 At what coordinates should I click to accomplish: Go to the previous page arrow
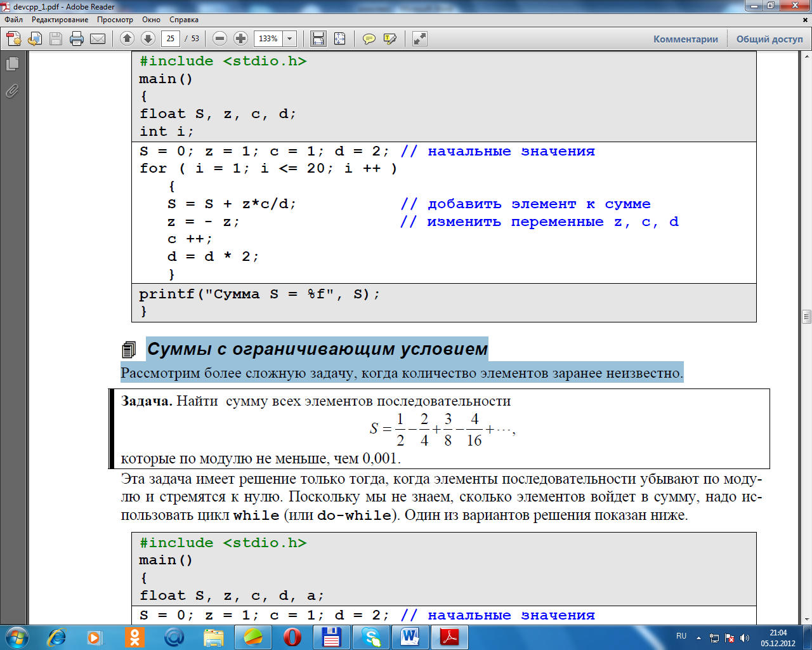(127, 39)
